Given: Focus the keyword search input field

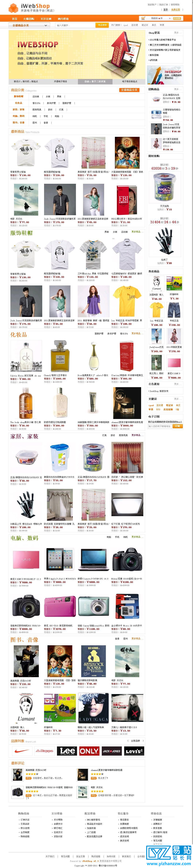Looking at the screenshot, I should pos(76,25).
